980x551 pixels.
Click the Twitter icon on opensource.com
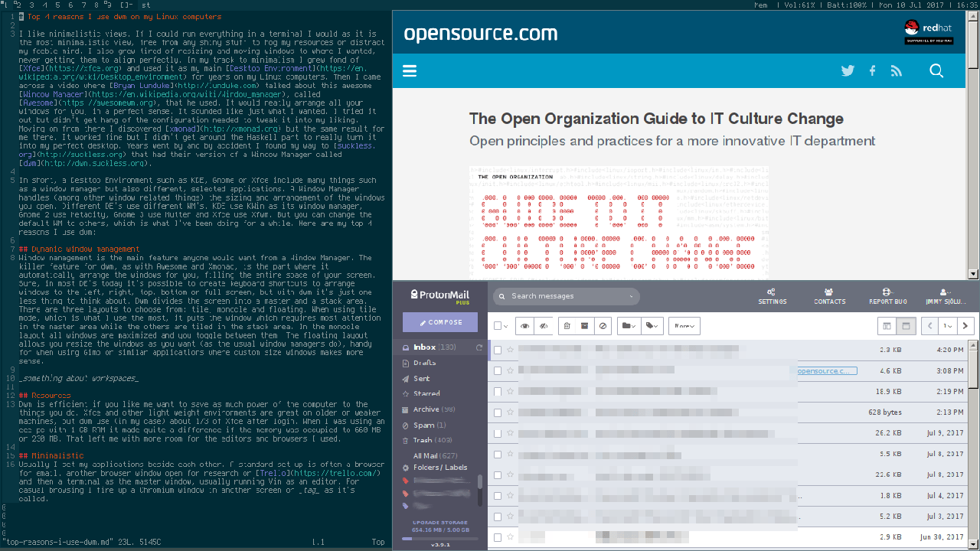tap(848, 71)
